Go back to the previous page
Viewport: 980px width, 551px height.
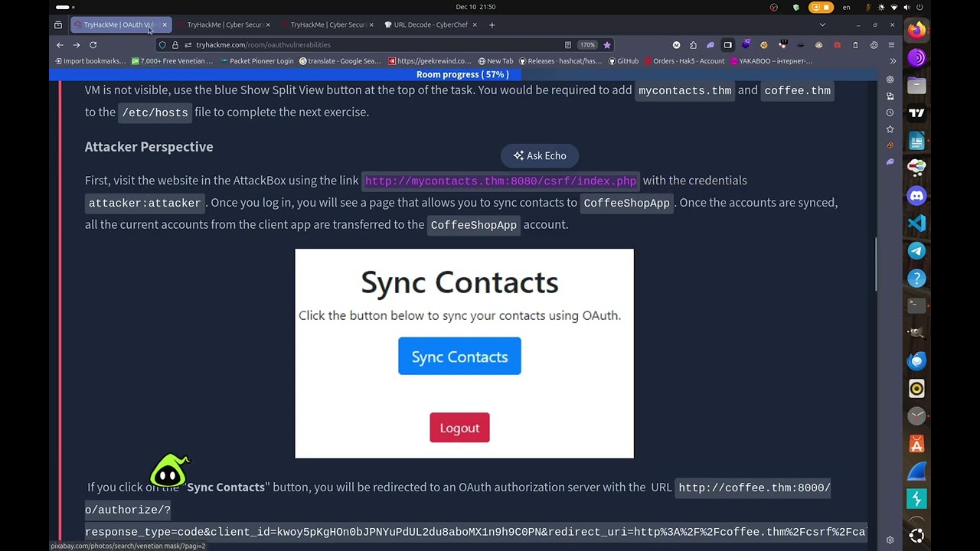(x=60, y=45)
